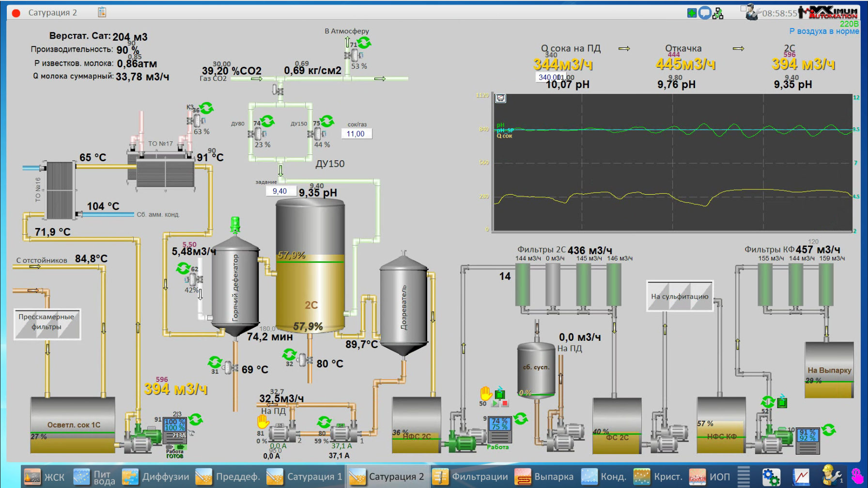This screenshot has height=488, width=868.
Task: Click the pH задание input field 9,40
Action: (280, 191)
